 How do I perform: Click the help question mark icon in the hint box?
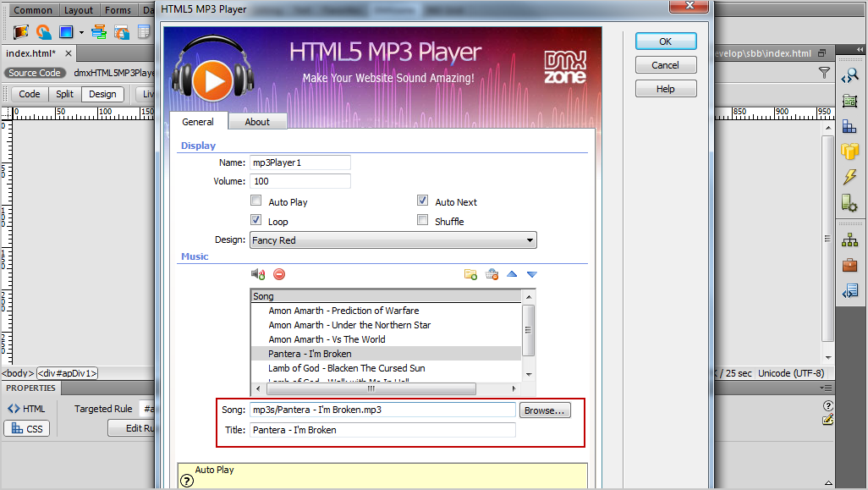pos(187,481)
